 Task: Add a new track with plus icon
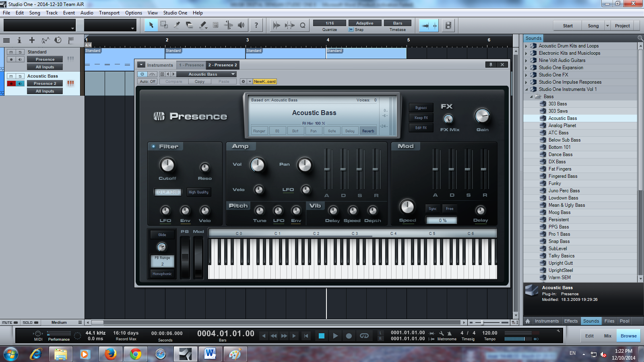tap(32, 40)
